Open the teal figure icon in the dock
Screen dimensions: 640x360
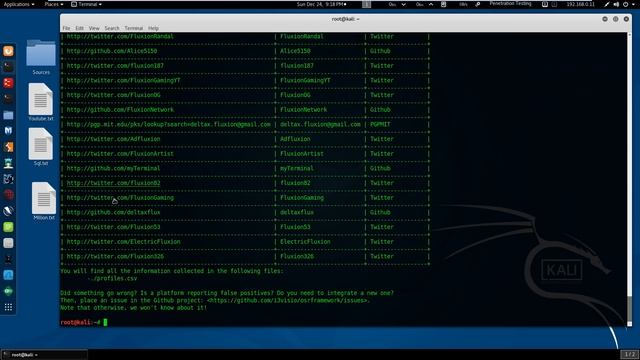pyautogui.click(x=8, y=163)
